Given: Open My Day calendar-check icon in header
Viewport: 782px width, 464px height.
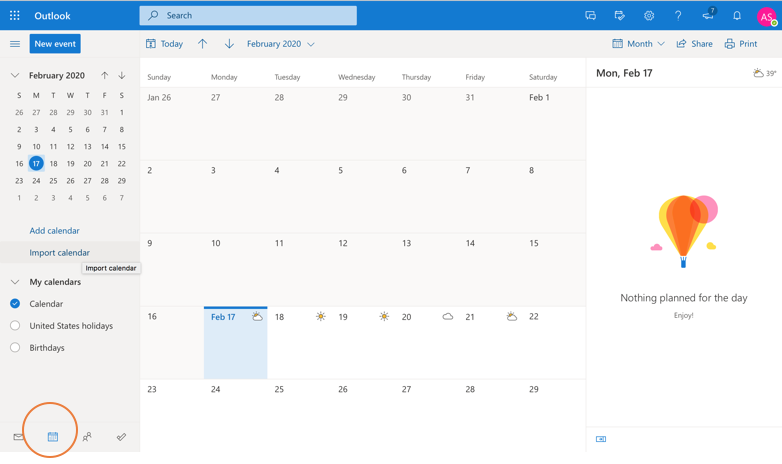Looking at the screenshot, I should tap(619, 15).
